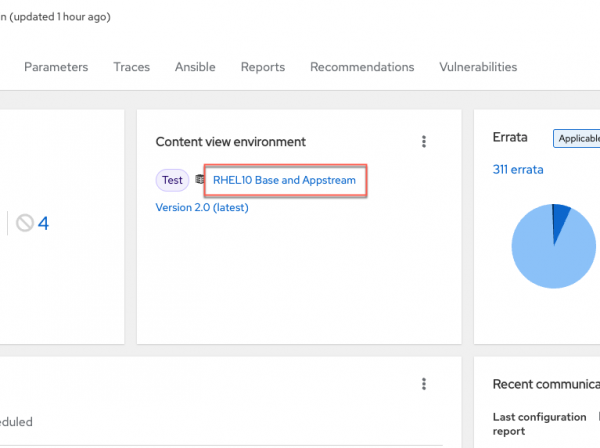
Task: Open RHEL10 Base and Appstream link
Action: (x=284, y=180)
